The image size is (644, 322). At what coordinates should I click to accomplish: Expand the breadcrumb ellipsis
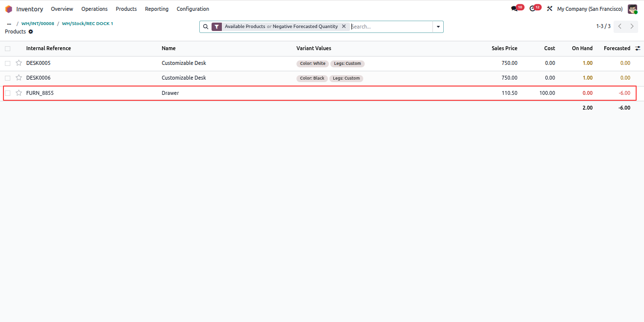[x=9, y=24]
